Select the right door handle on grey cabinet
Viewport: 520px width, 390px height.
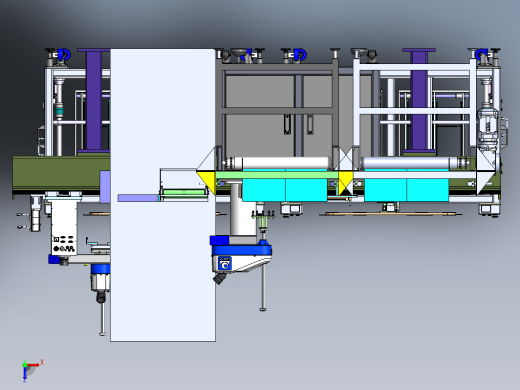click(310, 124)
